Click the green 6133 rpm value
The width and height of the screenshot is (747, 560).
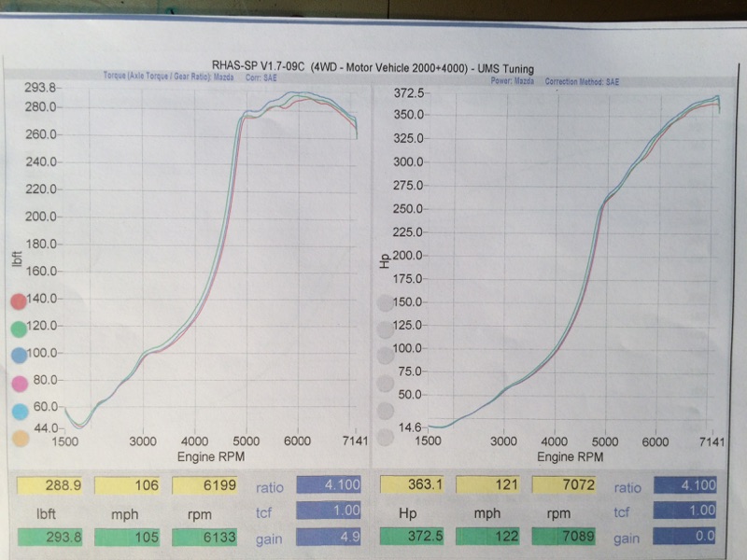point(204,538)
